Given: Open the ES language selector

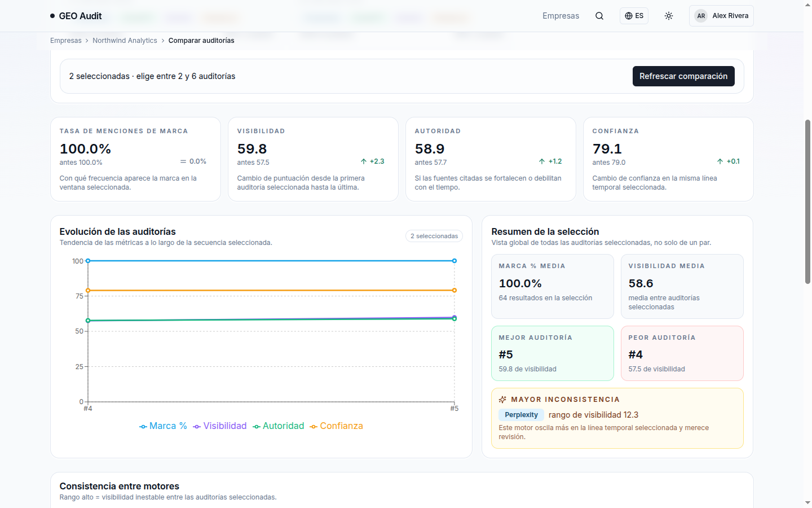Looking at the screenshot, I should 634,16.
